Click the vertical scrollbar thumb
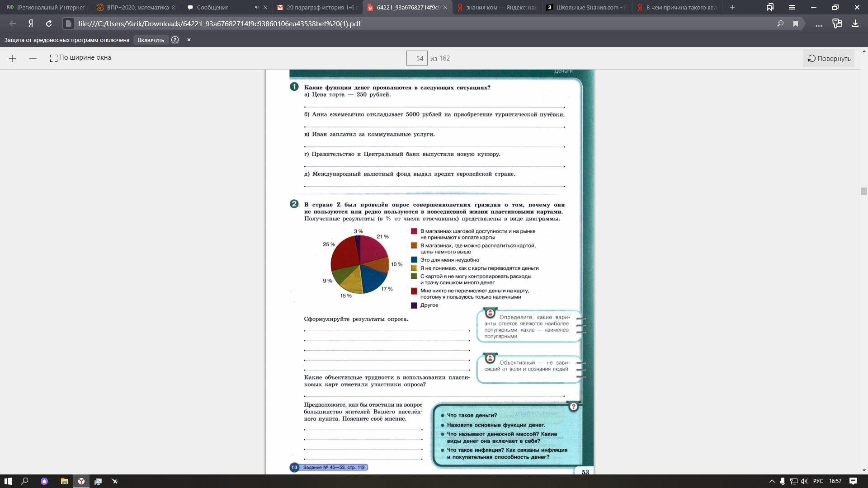 tap(864, 191)
